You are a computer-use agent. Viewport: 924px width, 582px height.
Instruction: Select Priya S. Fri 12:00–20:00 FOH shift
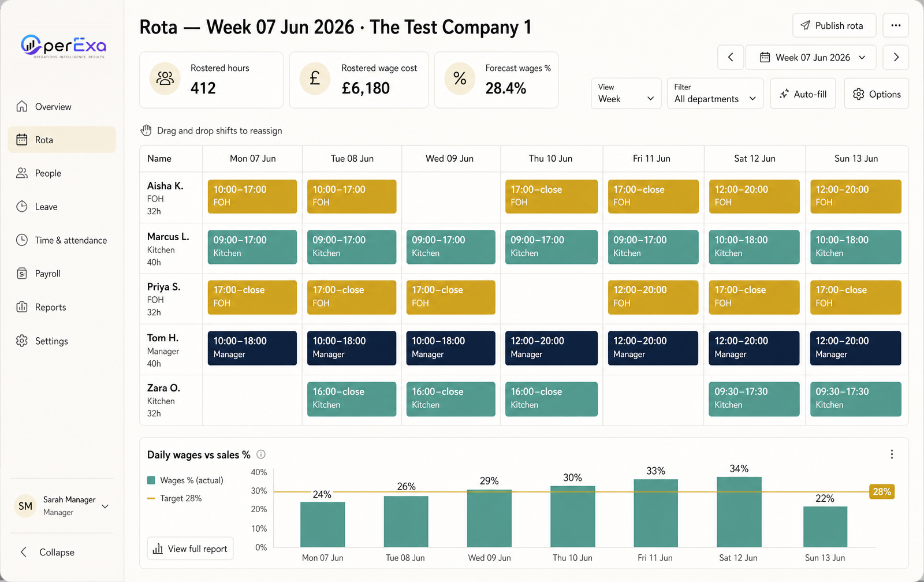(x=653, y=297)
